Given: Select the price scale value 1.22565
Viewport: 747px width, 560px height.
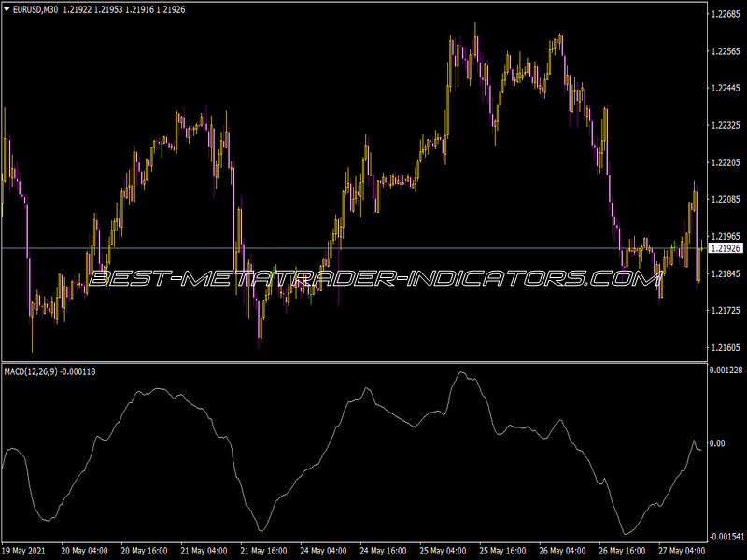Looking at the screenshot, I should pos(726,51).
